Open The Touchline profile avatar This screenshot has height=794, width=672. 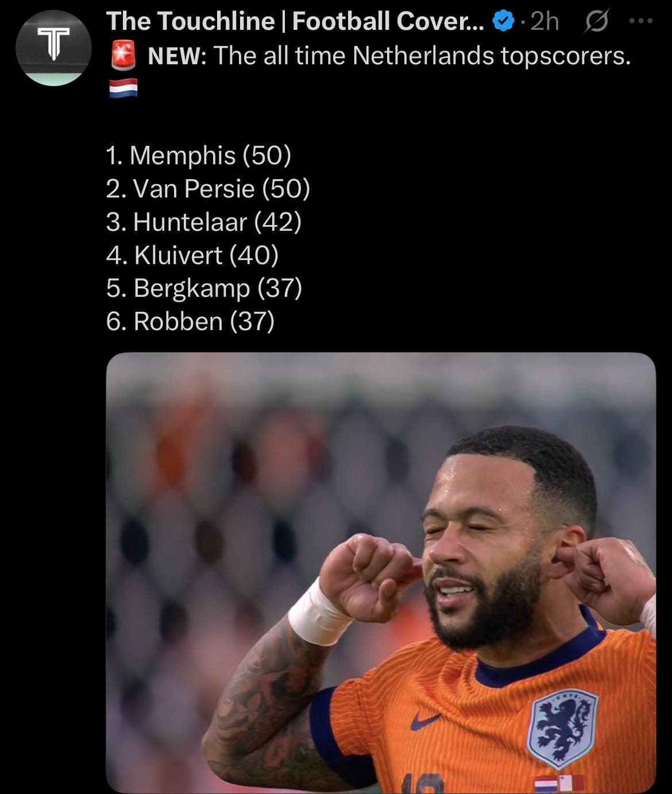click(53, 48)
